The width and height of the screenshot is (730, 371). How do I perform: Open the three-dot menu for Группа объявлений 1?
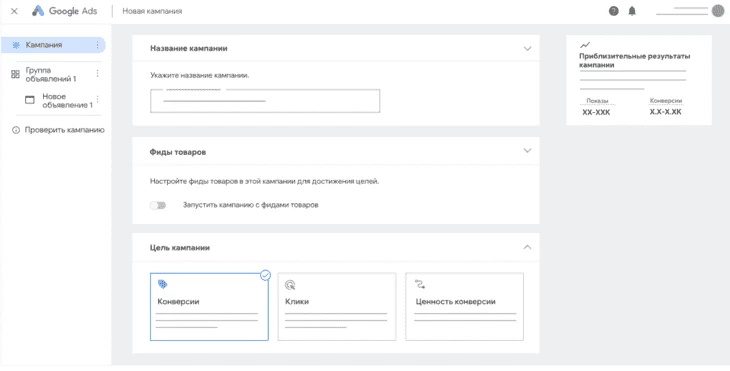pos(97,74)
